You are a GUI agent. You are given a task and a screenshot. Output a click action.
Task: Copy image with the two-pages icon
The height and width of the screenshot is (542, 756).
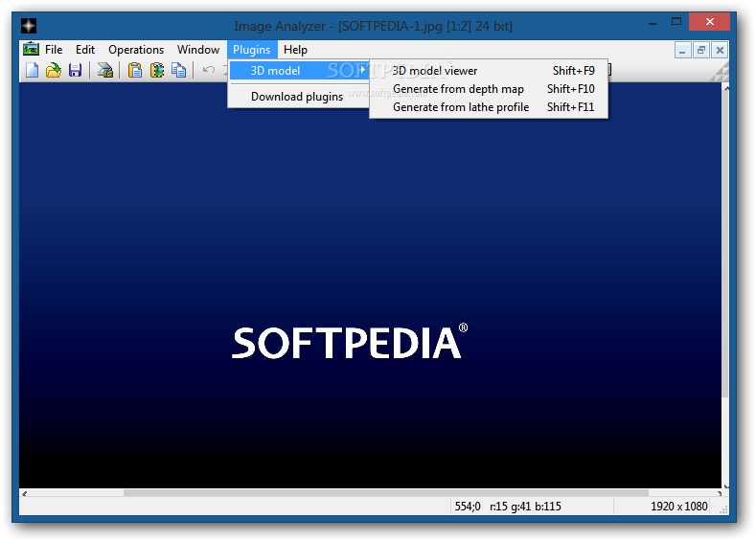coord(179,70)
